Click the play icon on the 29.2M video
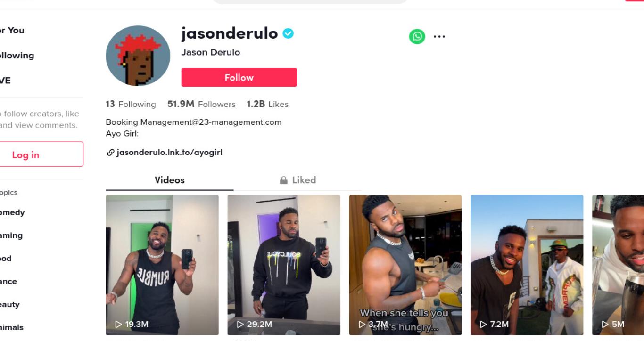 coord(240,324)
